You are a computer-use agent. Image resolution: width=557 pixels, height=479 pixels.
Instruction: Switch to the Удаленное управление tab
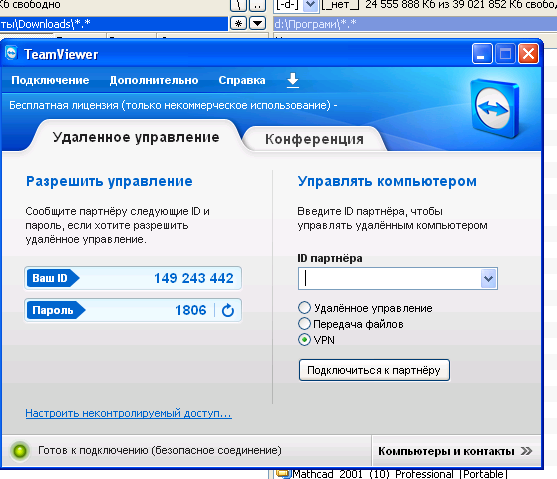pyautogui.click(x=136, y=137)
